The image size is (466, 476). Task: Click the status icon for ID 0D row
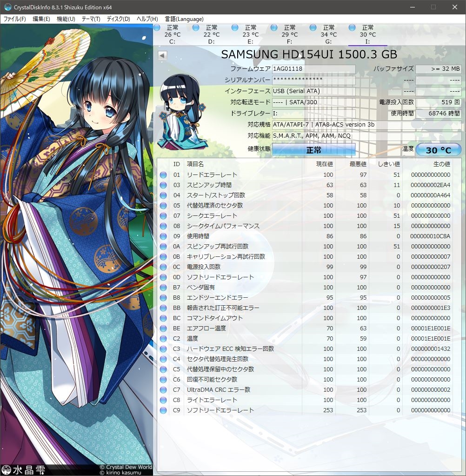163,277
